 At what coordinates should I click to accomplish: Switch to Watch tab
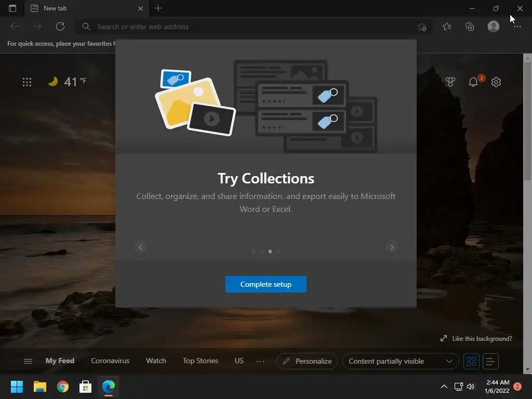[x=156, y=361]
